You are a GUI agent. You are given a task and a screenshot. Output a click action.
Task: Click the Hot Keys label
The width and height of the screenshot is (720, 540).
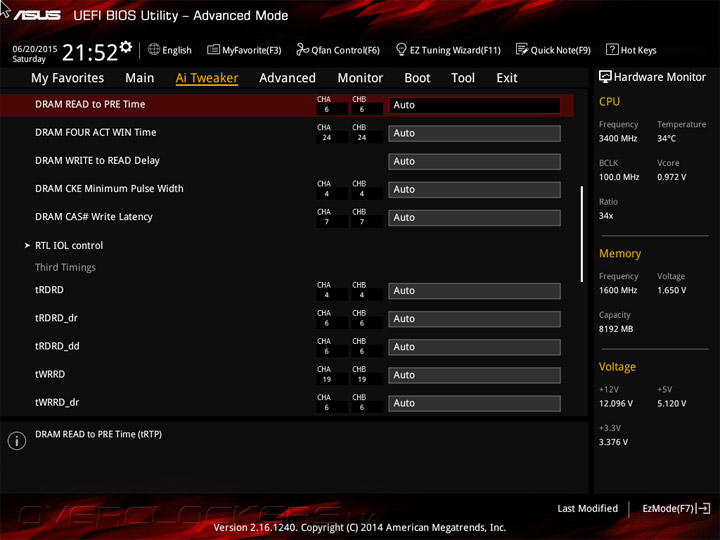(638, 50)
